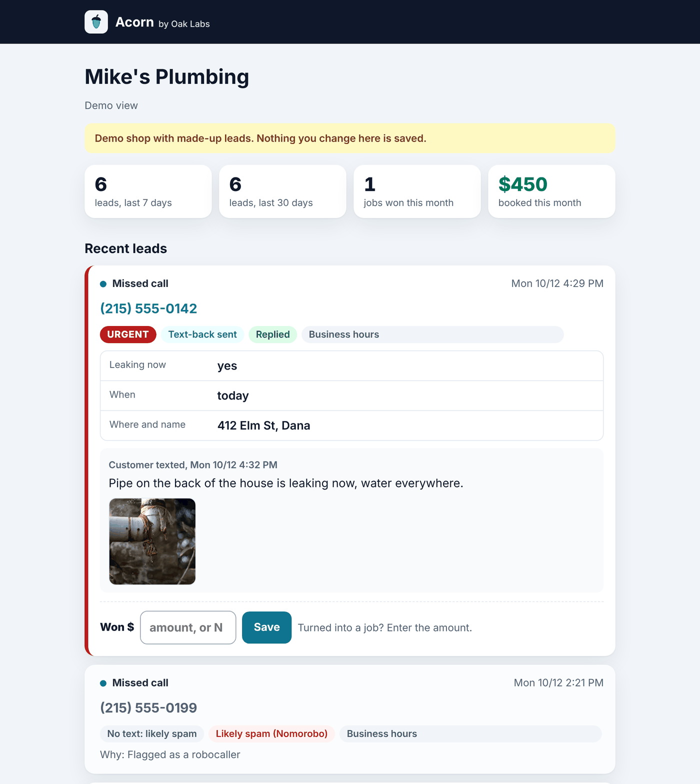Open phone number (215) 555-0142
The image size is (700, 784).
pyautogui.click(x=148, y=308)
